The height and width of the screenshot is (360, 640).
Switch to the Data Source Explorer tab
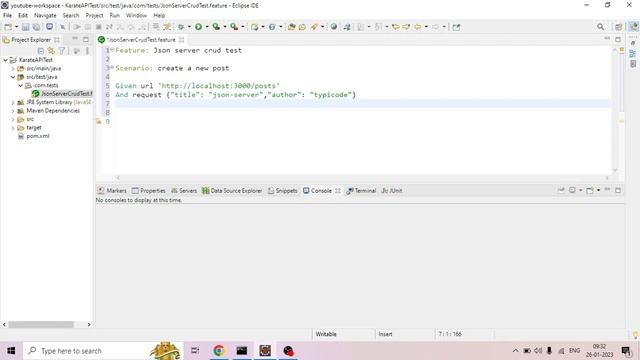click(x=232, y=191)
